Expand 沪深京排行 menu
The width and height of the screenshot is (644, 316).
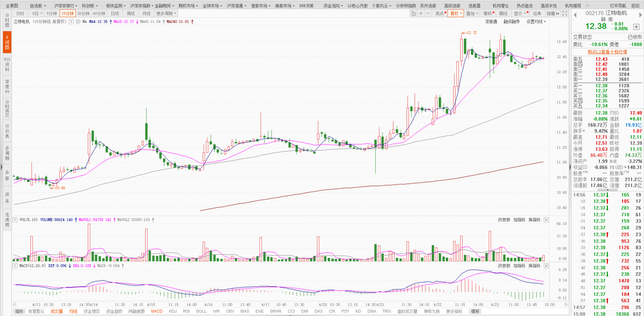click(66, 6)
